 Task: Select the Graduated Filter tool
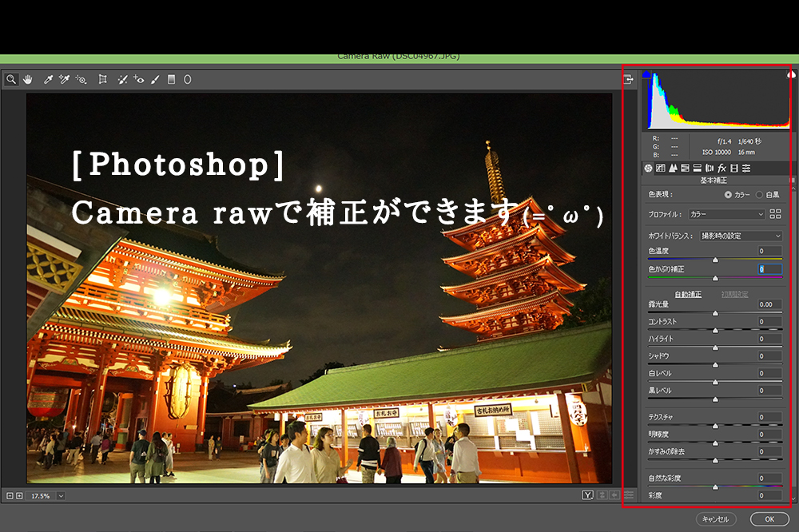(x=172, y=80)
